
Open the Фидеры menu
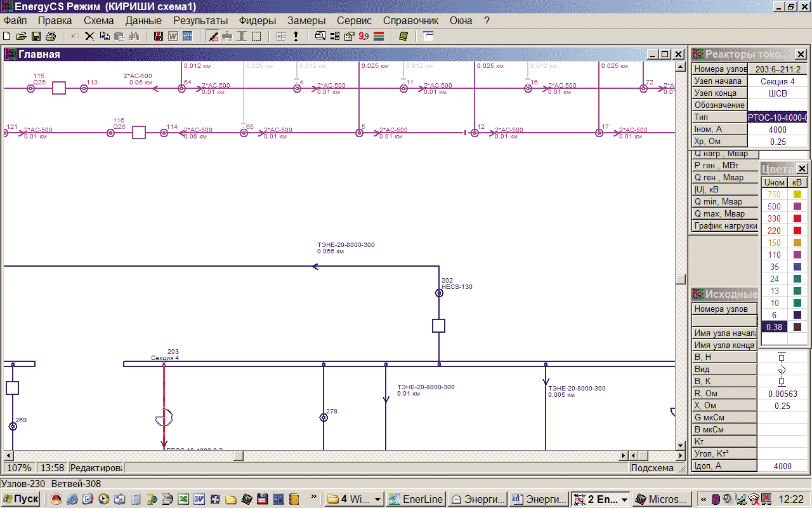(x=257, y=20)
